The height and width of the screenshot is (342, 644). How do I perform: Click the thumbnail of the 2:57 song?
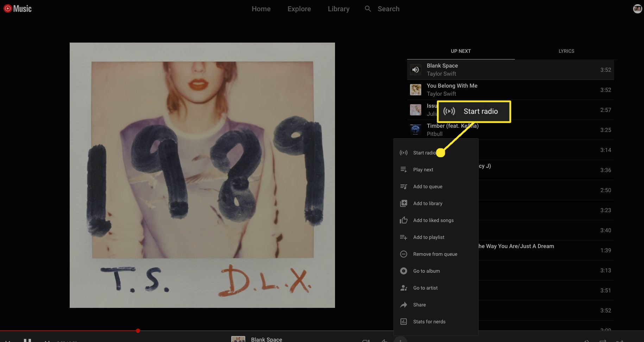click(416, 110)
